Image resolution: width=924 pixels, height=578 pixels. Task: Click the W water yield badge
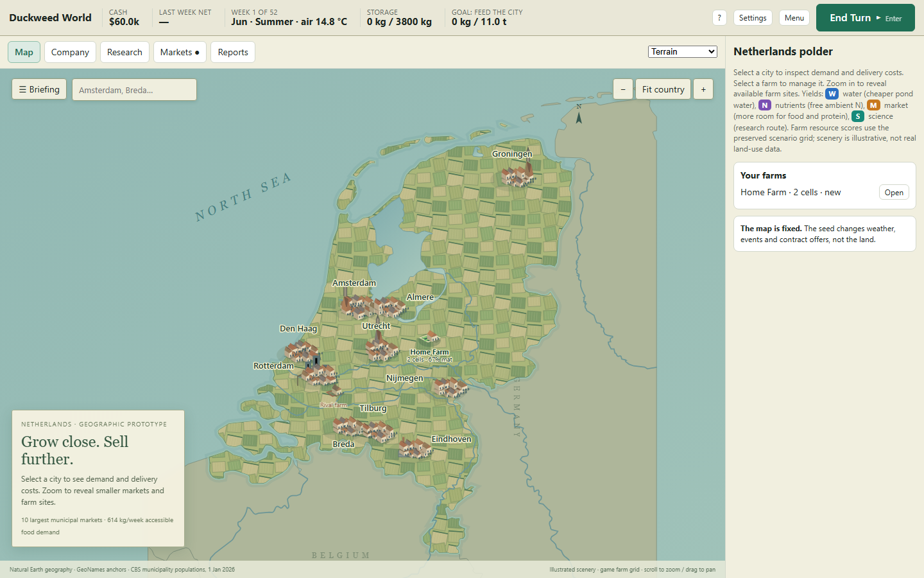point(832,94)
